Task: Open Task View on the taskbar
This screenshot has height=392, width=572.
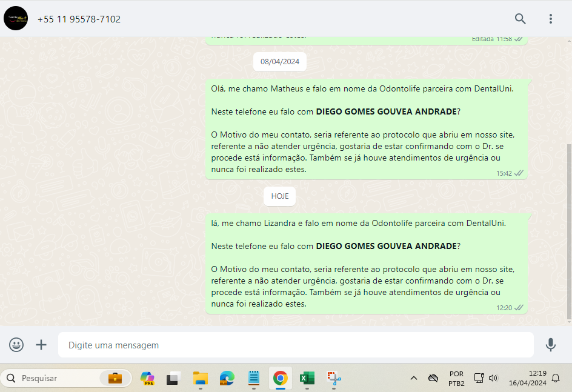Action: pyautogui.click(x=174, y=378)
